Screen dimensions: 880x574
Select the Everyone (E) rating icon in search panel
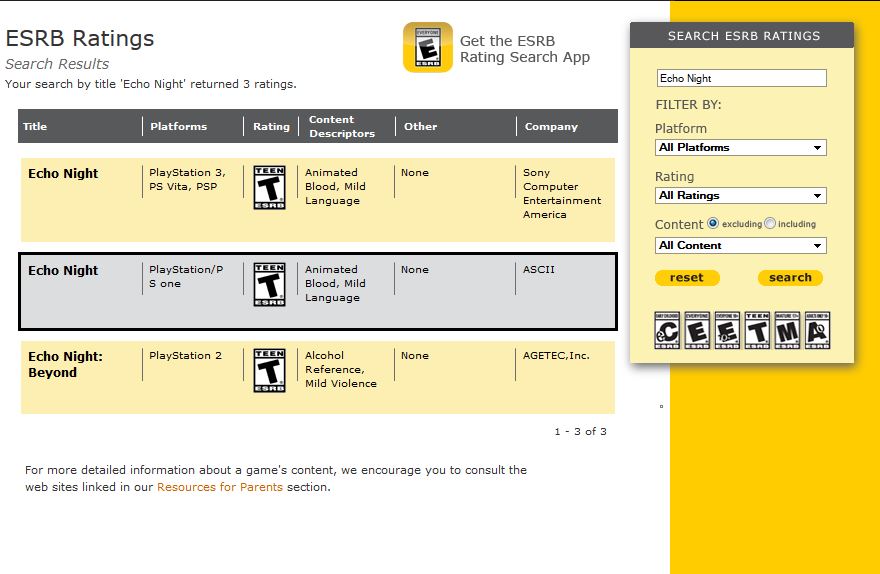click(x=697, y=330)
